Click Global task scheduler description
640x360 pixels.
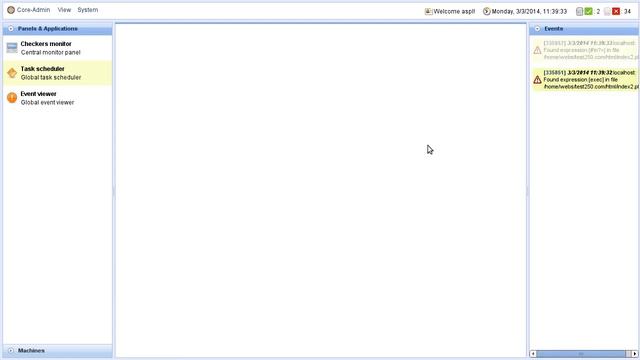[51, 77]
